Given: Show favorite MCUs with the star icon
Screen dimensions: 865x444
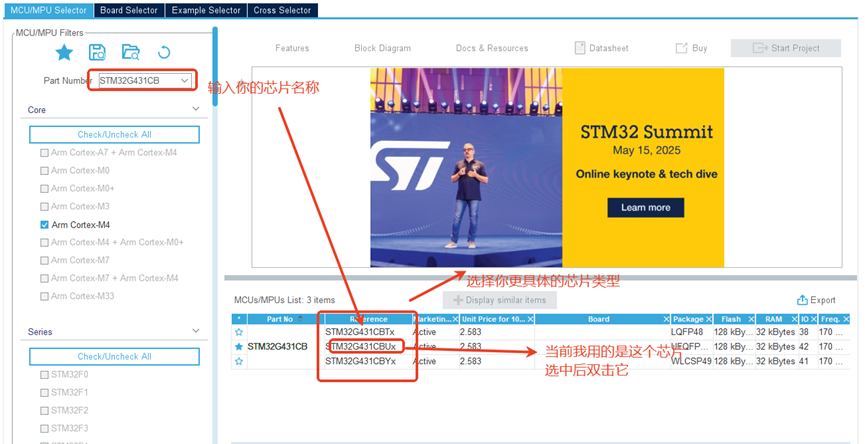Looking at the screenshot, I should click(65, 52).
